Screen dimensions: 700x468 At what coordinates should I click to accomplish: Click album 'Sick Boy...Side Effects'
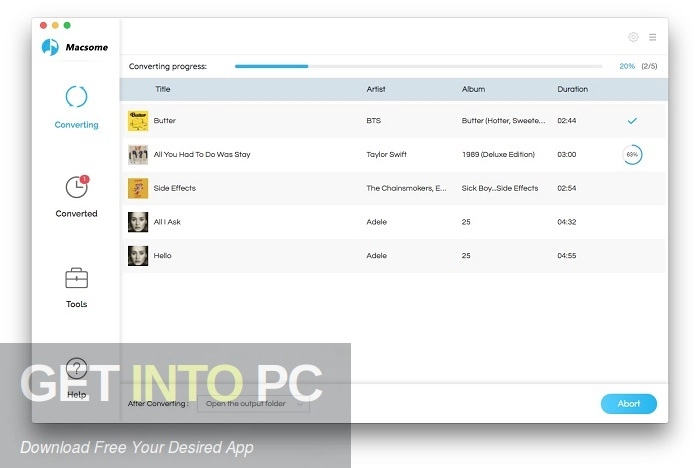(x=500, y=188)
